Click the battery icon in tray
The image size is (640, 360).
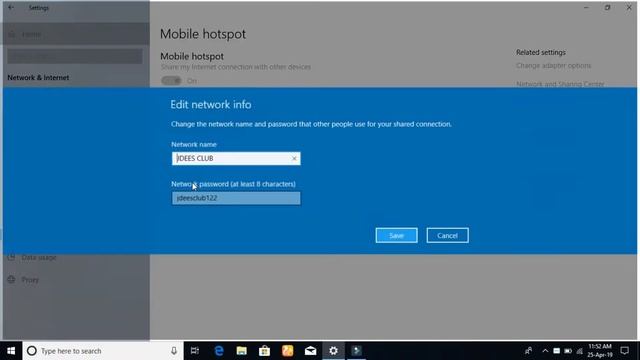[x=568, y=351]
